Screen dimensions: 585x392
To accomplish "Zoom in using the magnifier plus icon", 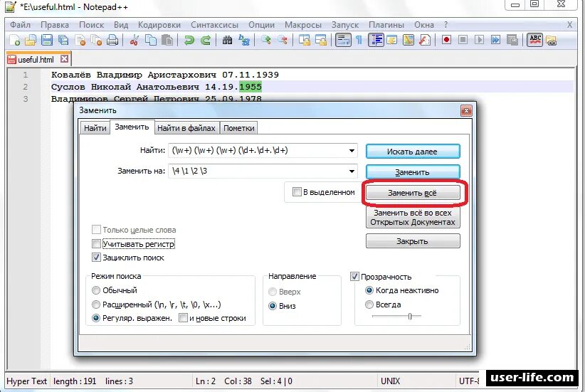I will [x=266, y=40].
